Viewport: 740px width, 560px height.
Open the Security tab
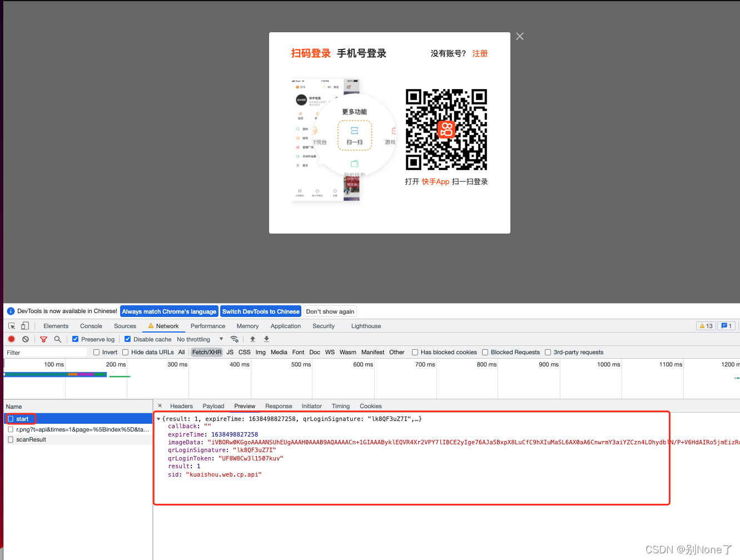click(x=324, y=326)
